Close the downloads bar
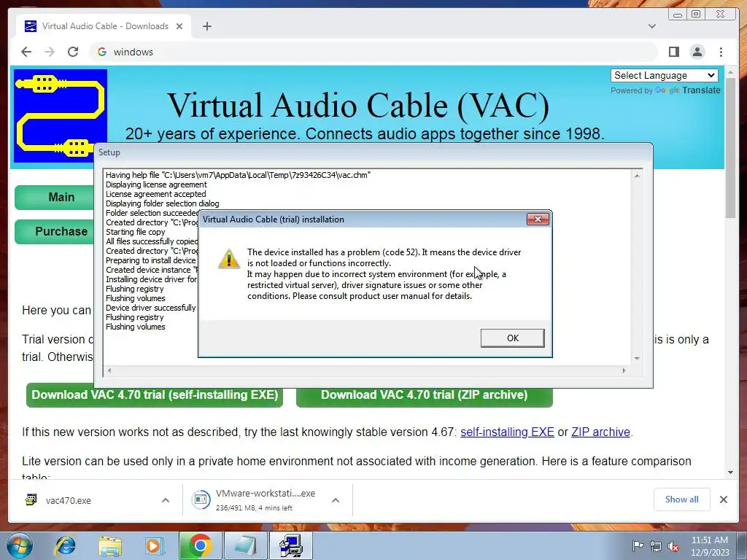The height and width of the screenshot is (560, 747). [x=723, y=499]
